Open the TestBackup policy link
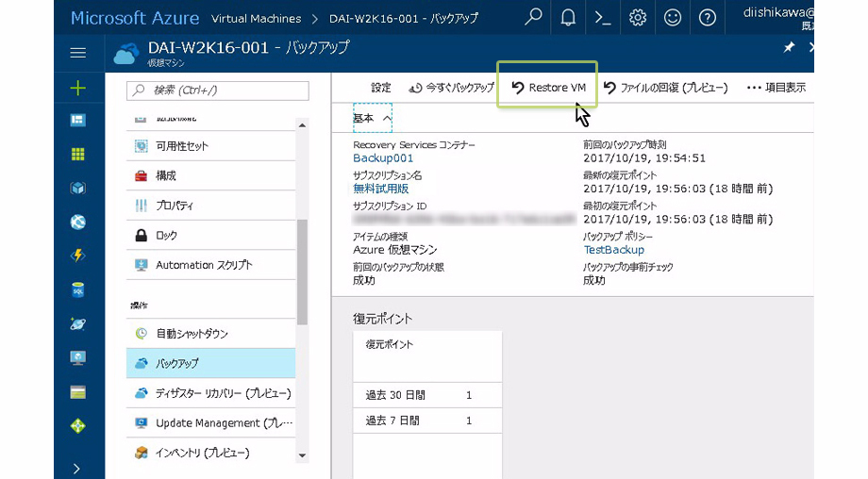868x479 pixels. pos(614,250)
